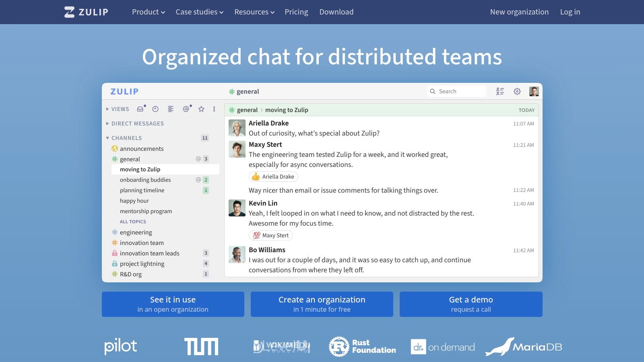
Task: Click the ALL TOPICS link
Action: click(133, 222)
